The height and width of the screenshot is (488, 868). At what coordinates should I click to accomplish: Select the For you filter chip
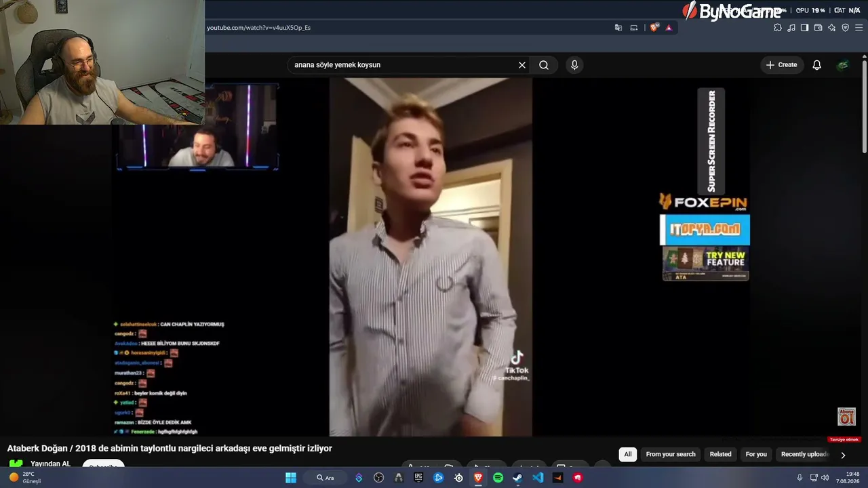756,454
